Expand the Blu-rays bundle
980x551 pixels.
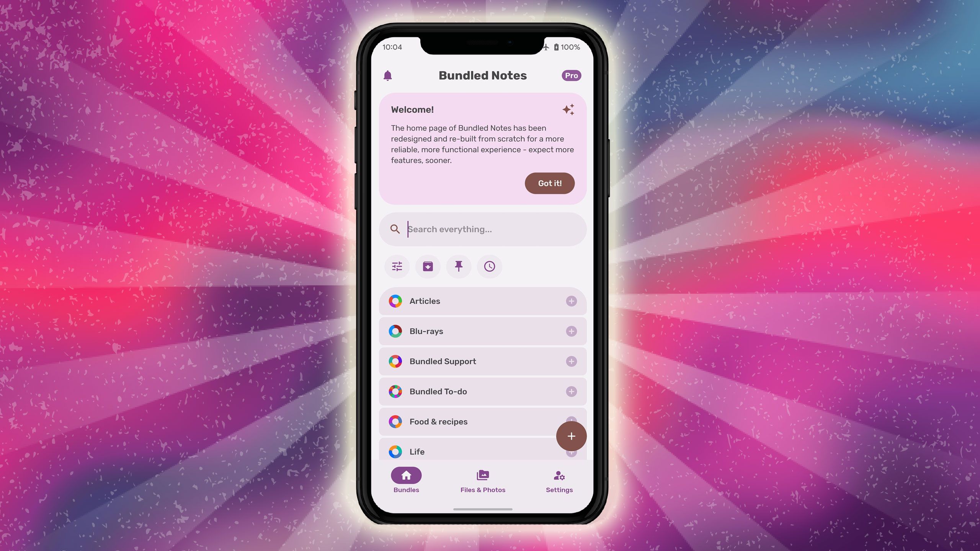[572, 331]
